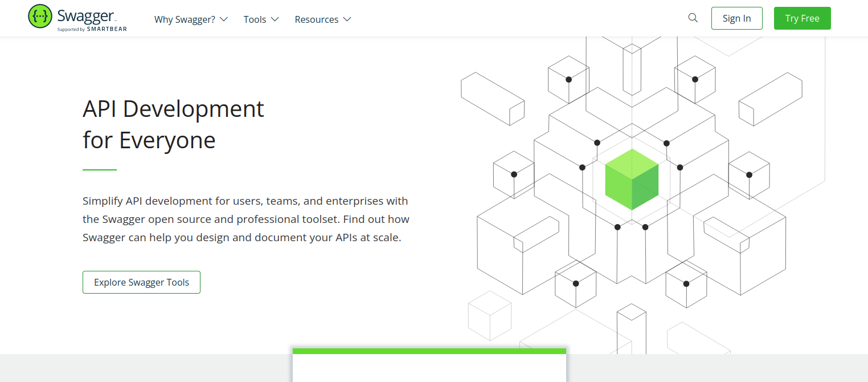Click the paragraph starting "Simplify API development"

click(246, 219)
